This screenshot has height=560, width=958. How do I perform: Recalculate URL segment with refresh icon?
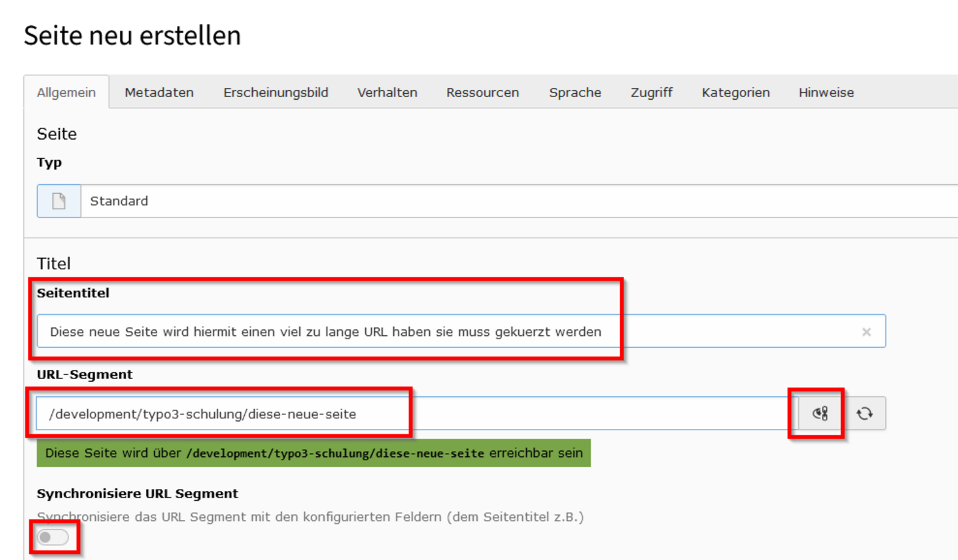864,414
